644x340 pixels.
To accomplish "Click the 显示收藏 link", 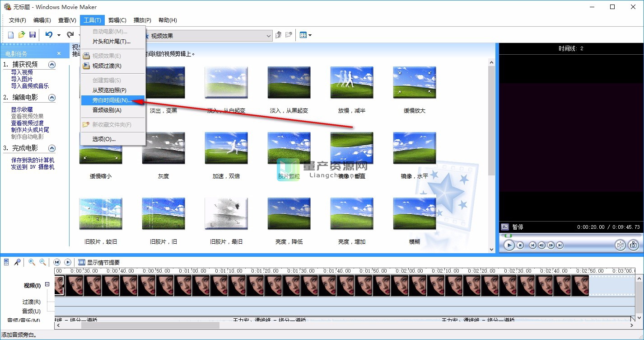I will [22, 109].
